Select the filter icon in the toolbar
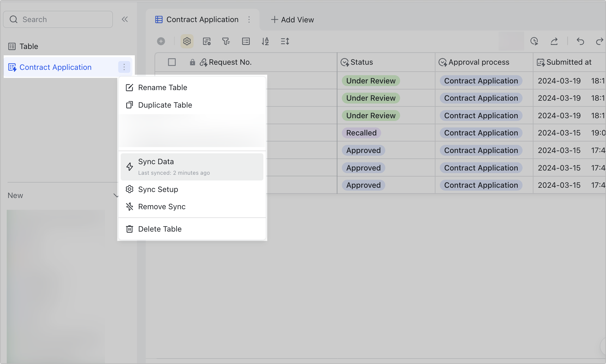This screenshot has height=364, width=606. tap(226, 41)
